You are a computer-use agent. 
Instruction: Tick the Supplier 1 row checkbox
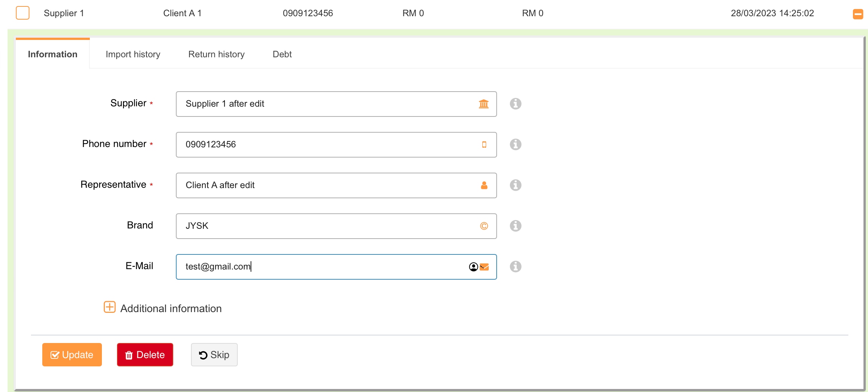(23, 13)
